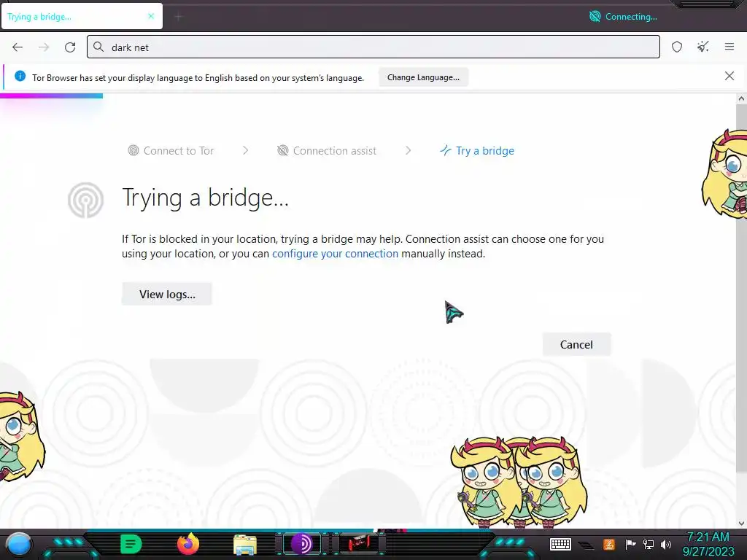This screenshot has height=560, width=747.
Task: Click the taskbar clock 7:21 AM
Action: tap(708, 537)
